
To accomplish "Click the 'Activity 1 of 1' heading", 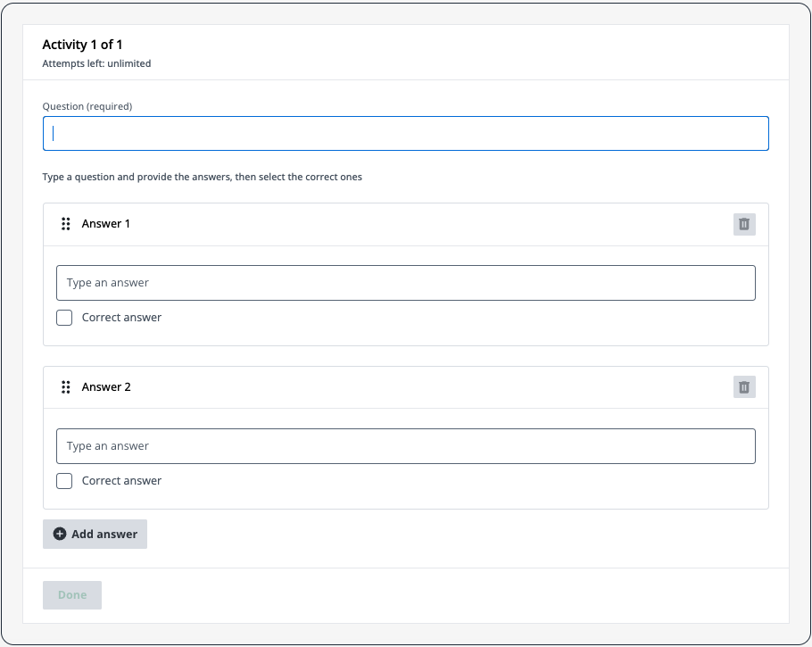I will point(82,45).
